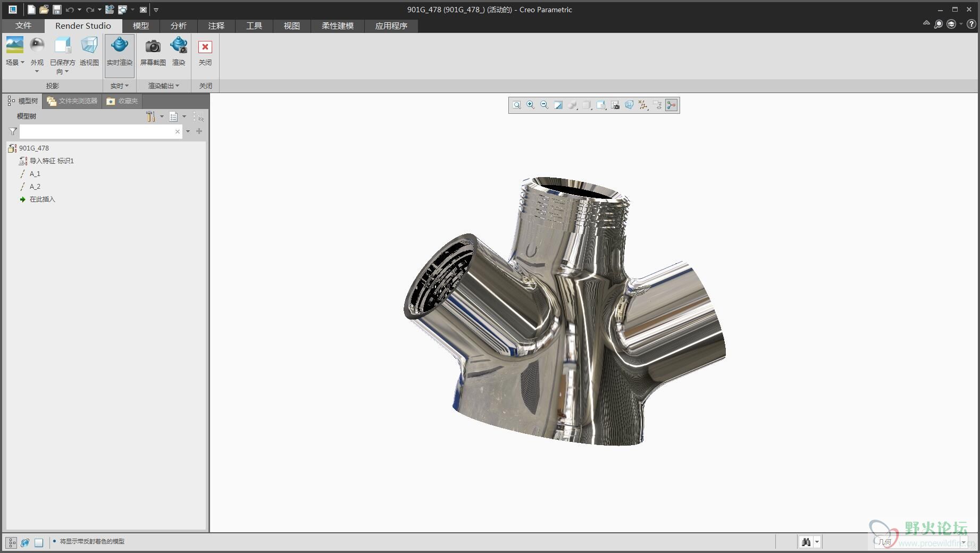
Task: Click the Undo arrow icon
Action: point(70,10)
